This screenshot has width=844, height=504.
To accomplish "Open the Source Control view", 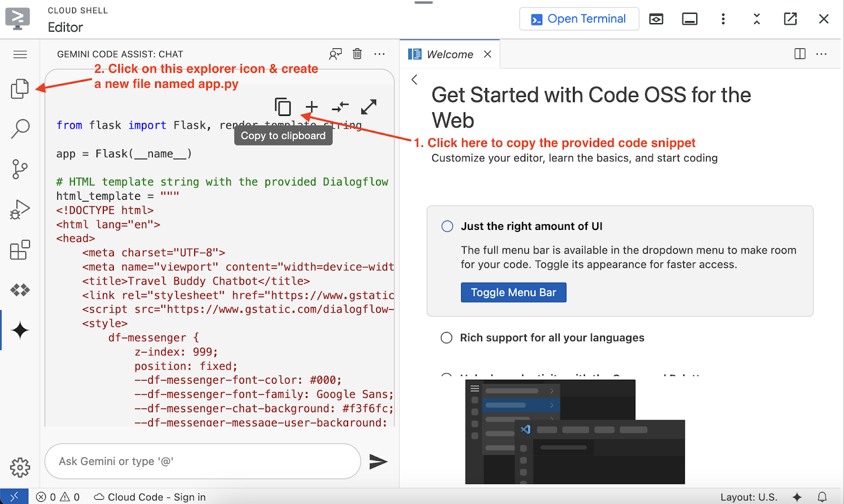I will (x=20, y=169).
